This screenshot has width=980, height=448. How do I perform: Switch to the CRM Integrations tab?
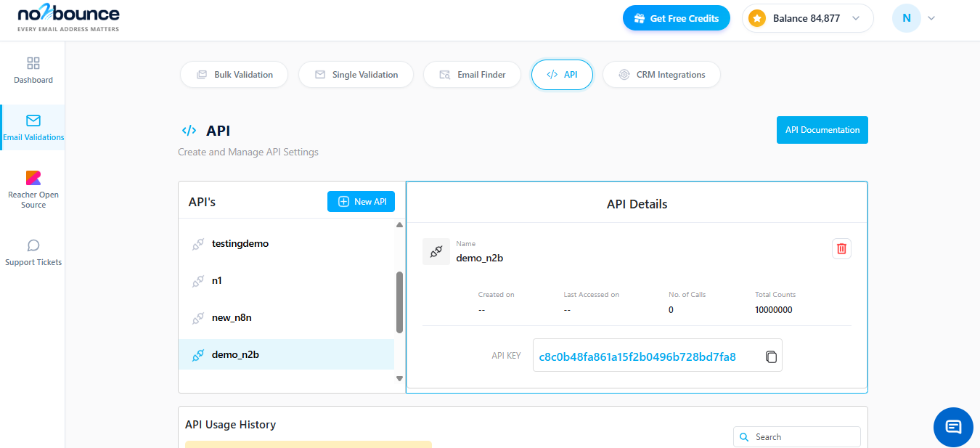click(661, 74)
